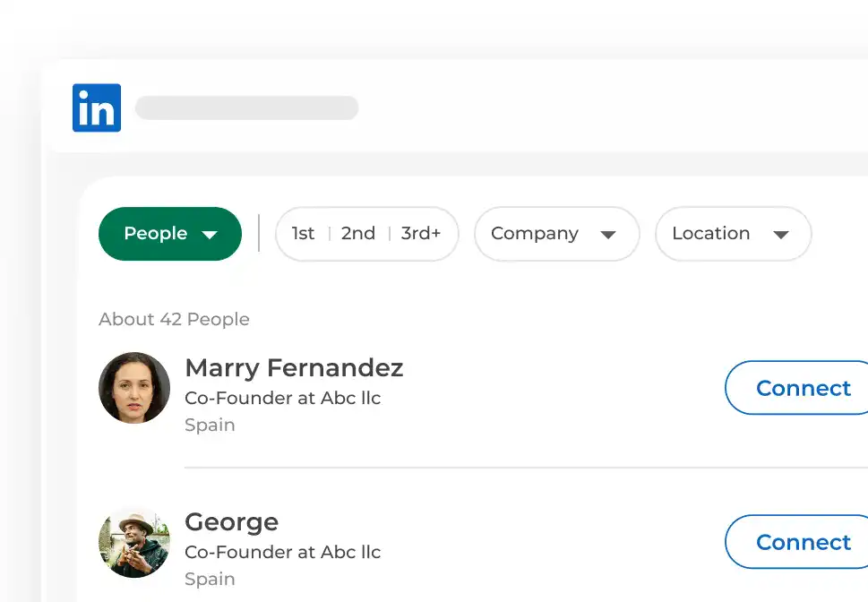This screenshot has height=602, width=868.
Task: Open the Marry Fernandez name link
Action: coord(294,367)
